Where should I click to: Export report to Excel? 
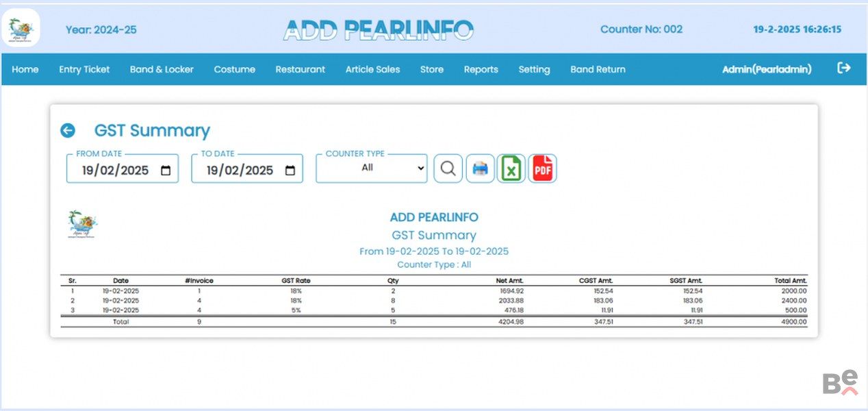[x=511, y=169]
